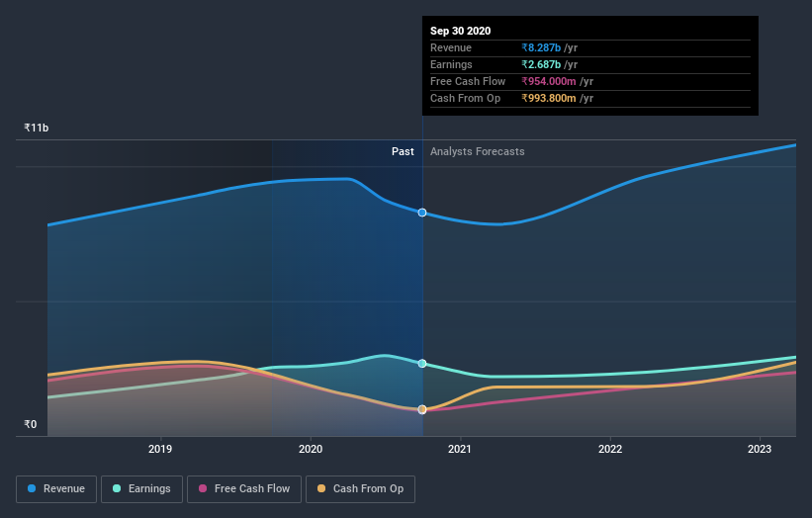
Task: Click the Revenue row label in tooltip
Action: [451, 47]
